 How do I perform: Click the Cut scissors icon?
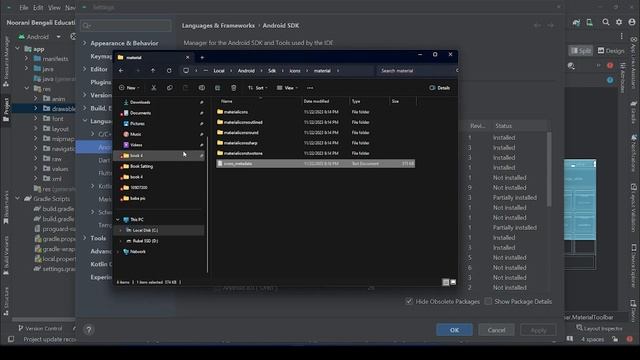tap(153, 88)
